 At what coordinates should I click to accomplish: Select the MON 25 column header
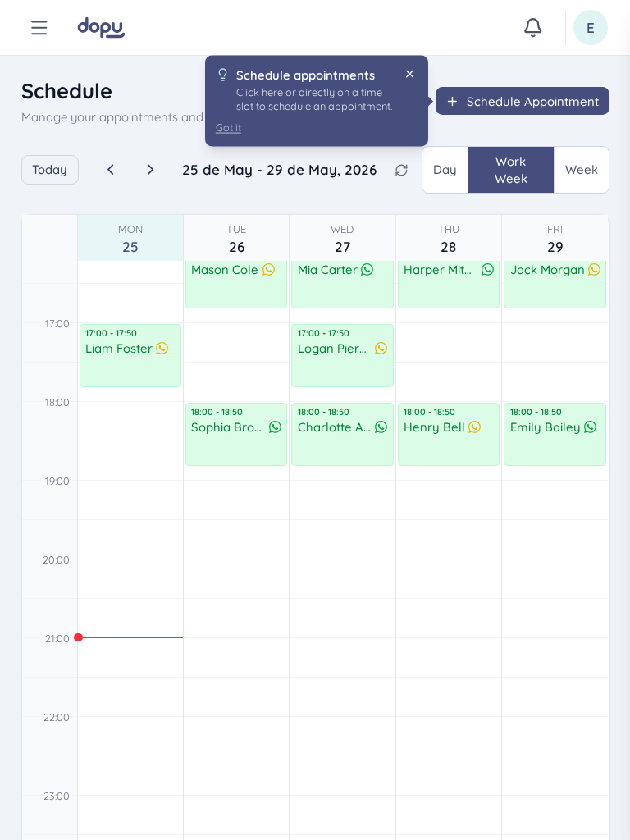pyautogui.click(x=130, y=239)
